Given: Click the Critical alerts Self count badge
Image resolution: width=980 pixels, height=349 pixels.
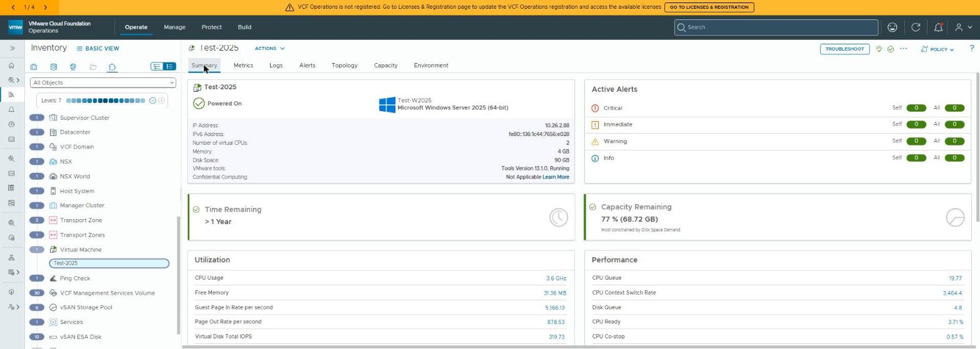Looking at the screenshot, I should 916,108.
